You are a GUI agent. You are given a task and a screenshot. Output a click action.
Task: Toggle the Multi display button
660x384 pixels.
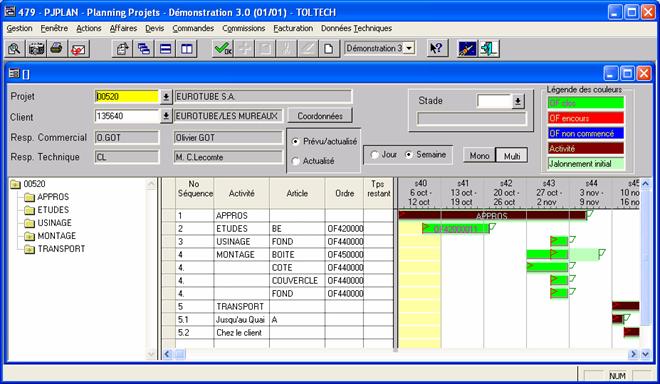pyautogui.click(x=512, y=155)
